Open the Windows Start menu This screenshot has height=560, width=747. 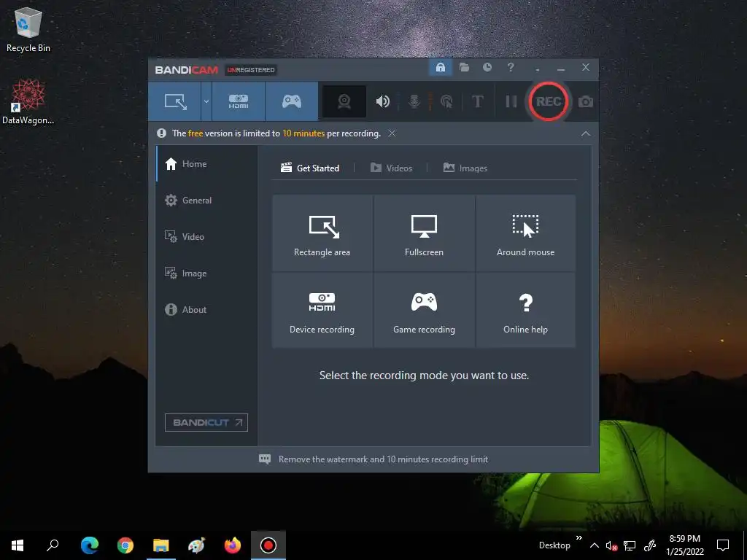(18, 545)
